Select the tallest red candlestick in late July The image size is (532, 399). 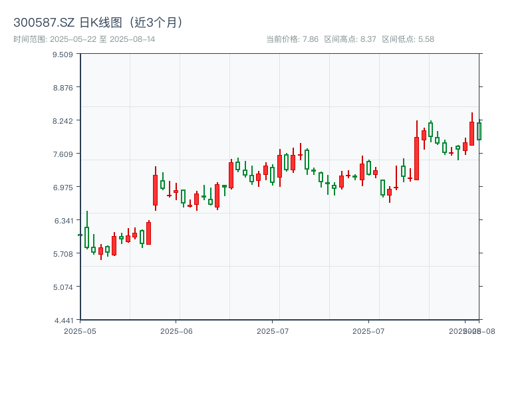click(416, 158)
